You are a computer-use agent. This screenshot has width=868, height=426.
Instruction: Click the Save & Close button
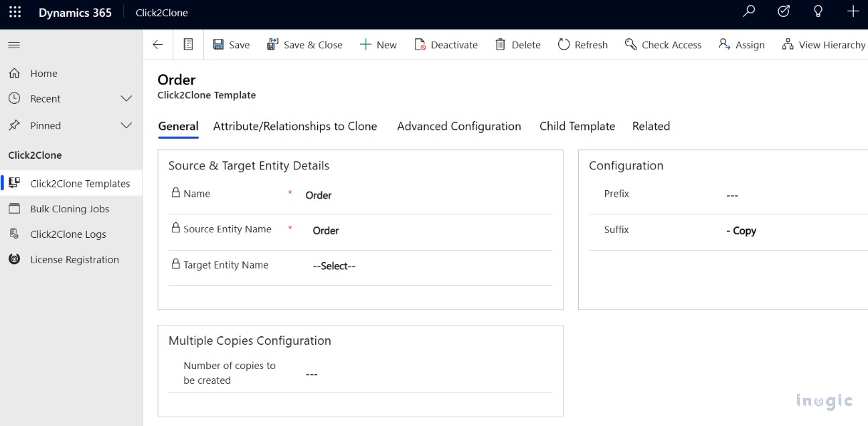coord(305,45)
